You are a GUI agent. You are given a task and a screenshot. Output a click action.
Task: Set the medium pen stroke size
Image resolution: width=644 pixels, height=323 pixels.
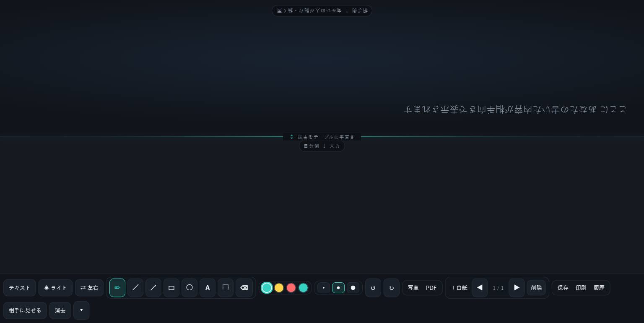click(338, 288)
